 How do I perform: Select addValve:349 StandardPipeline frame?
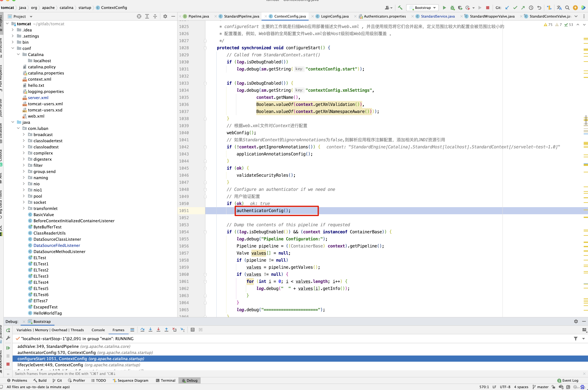pyautogui.click(x=74, y=346)
